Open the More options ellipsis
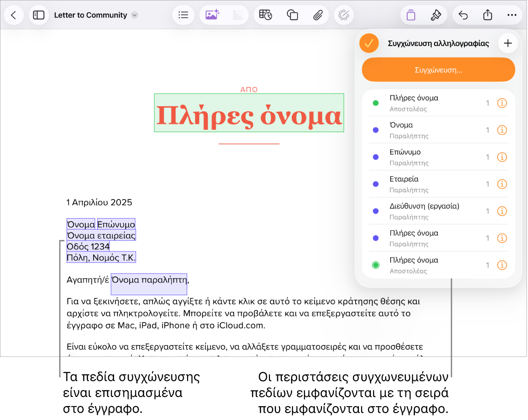The height and width of the screenshot is (420, 528). (x=512, y=15)
